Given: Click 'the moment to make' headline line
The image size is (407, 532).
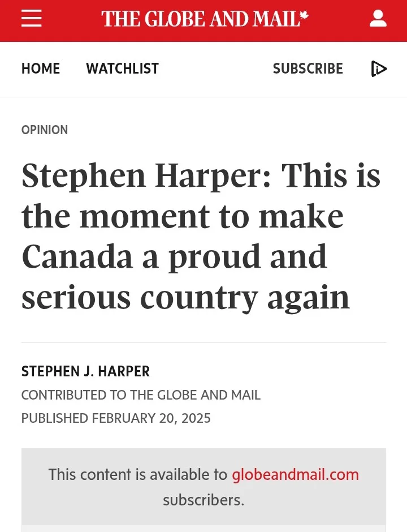Looking at the screenshot, I should click(182, 216).
